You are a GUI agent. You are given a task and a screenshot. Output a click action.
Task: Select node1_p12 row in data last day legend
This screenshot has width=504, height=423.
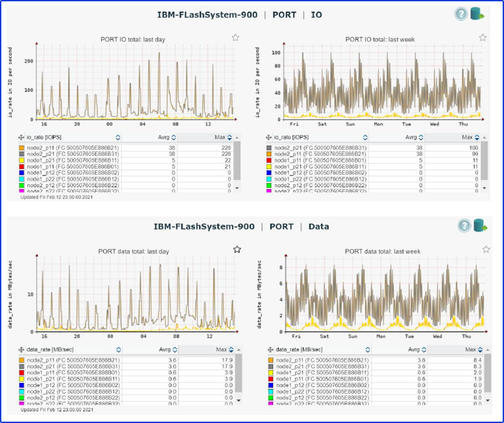[x=127, y=386]
